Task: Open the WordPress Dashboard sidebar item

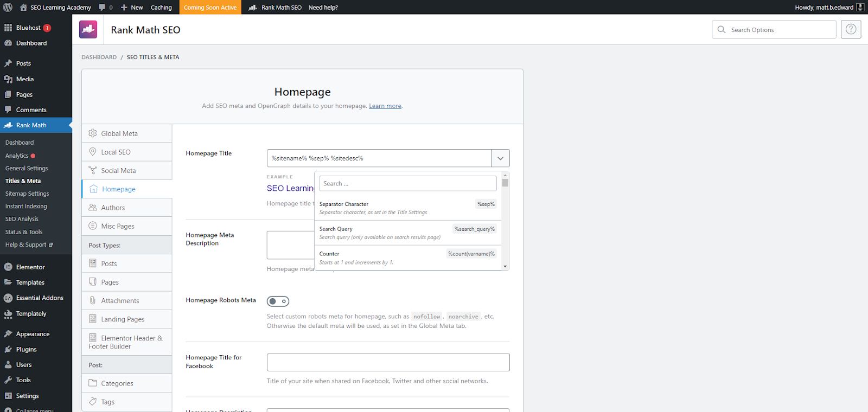Action: (x=36, y=43)
